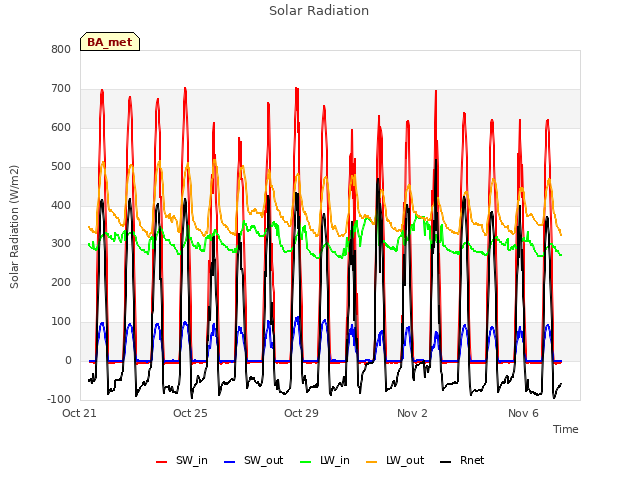640x480 pixels.
Task: Click the 600 y-axis tick label
Action: (x=61, y=128)
